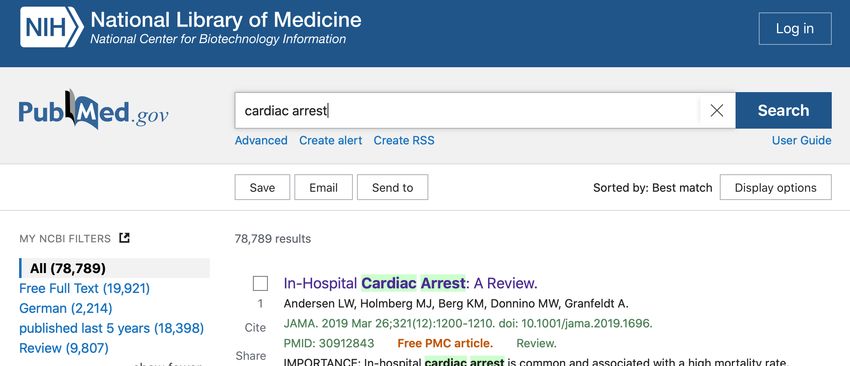
Task: Click the NIH logo icon
Action: pyautogui.click(x=51, y=27)
